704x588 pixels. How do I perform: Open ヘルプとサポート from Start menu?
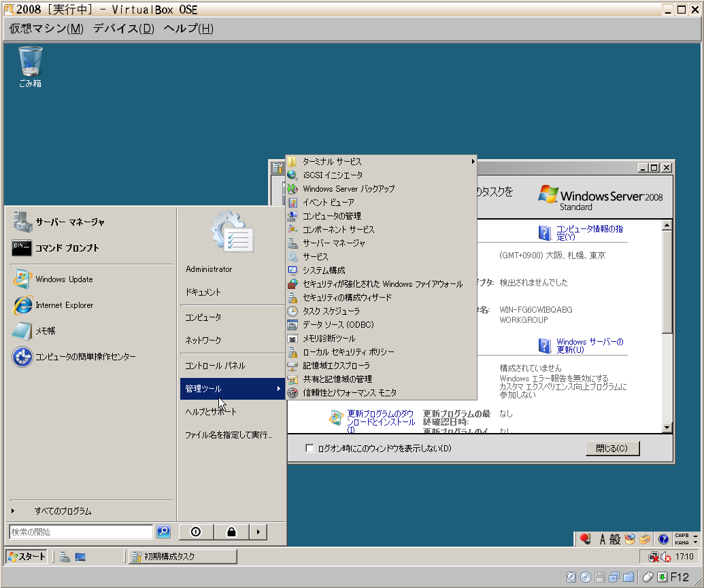click(x=233, y=412)
